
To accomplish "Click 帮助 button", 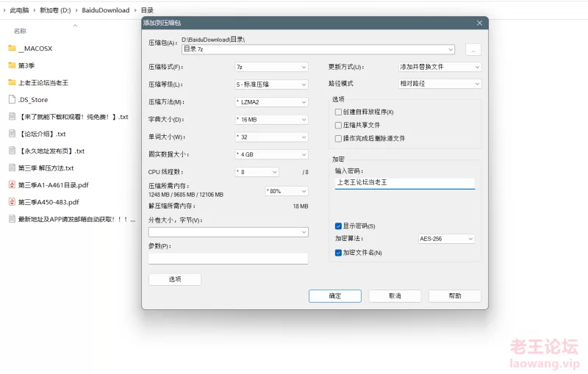I will pyautogui.click(x=455, y=296).
